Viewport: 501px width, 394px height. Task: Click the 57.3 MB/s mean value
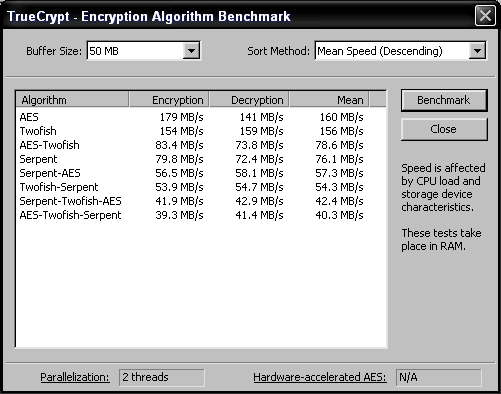click(339, 173)
